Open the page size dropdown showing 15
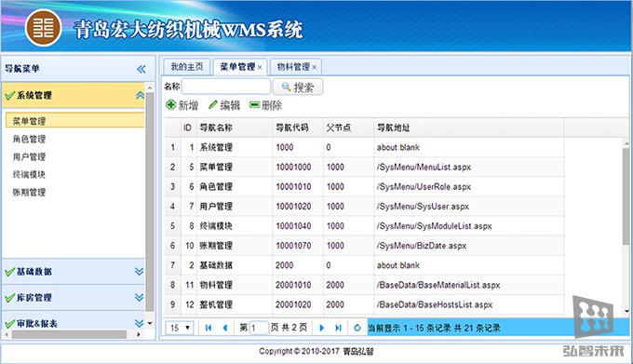The image size is (633, 364). tap(180, 328)
